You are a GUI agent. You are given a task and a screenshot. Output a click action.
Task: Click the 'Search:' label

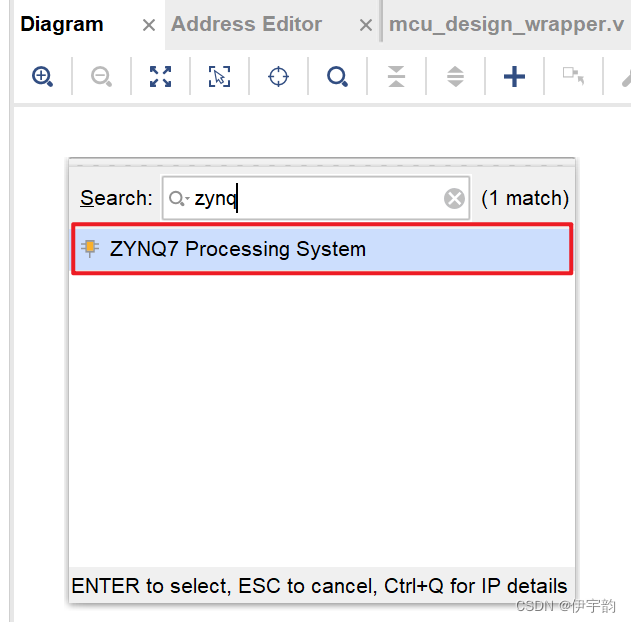tap(116, 198)
